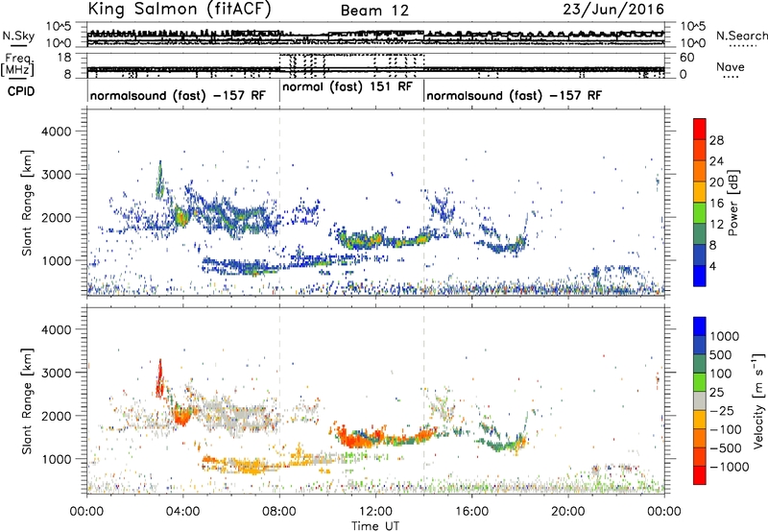The width and height of the screenshot is (768, 532).
Task: Click the gray segment of the velocity colorbar
Action: [700, 401]
